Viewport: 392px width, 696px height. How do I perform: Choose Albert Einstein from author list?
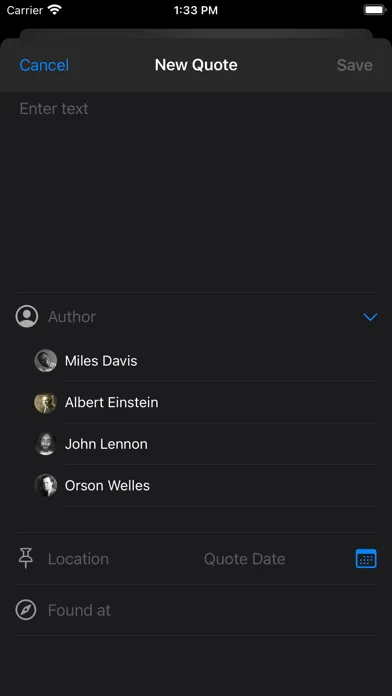pos(205,402)
